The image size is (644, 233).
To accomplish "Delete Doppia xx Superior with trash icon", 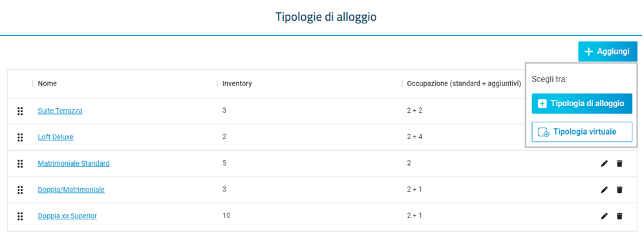I will pyautogui.click(x=620, y=216).
